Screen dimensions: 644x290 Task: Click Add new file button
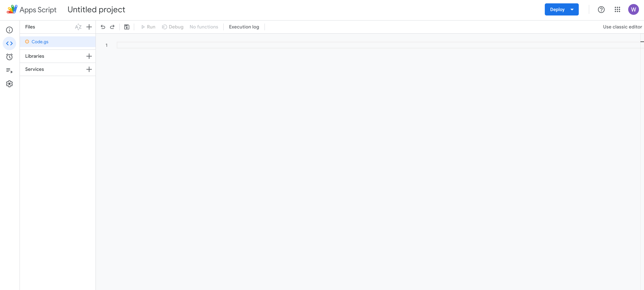point(89,27)
